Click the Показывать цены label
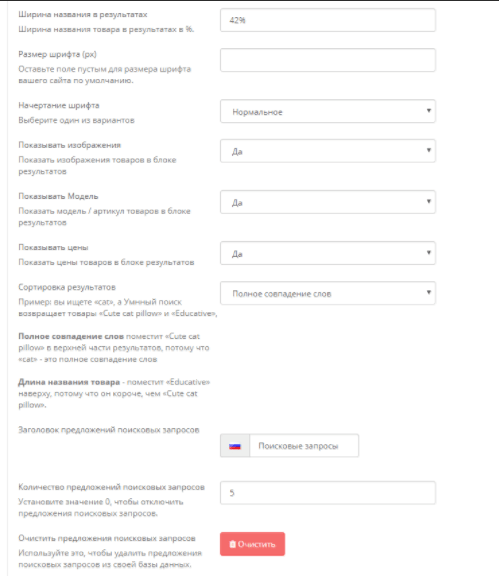Image resolution: width=499 pixels, height=576 pixels. pyautogui.click(x=53, y=248)
